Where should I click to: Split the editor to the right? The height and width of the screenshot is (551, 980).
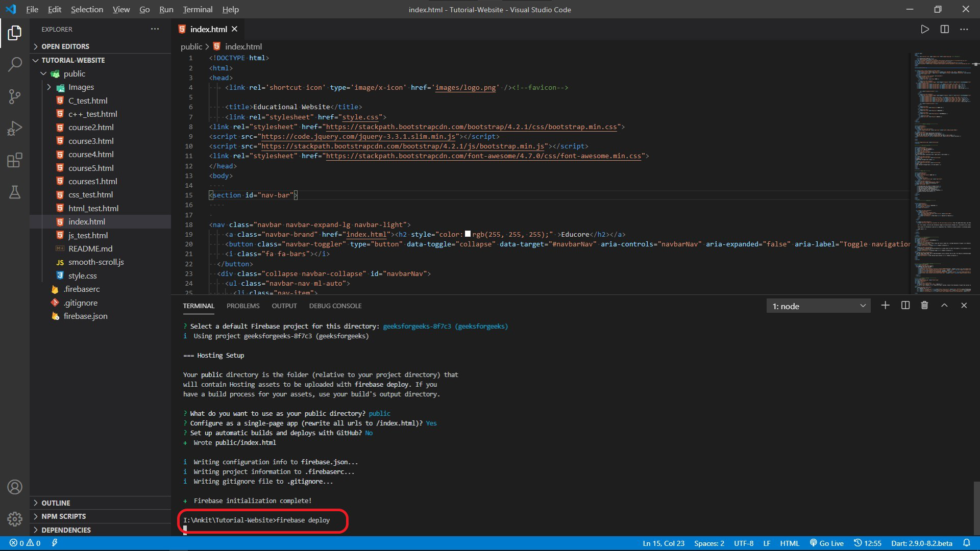click(944, 30)
